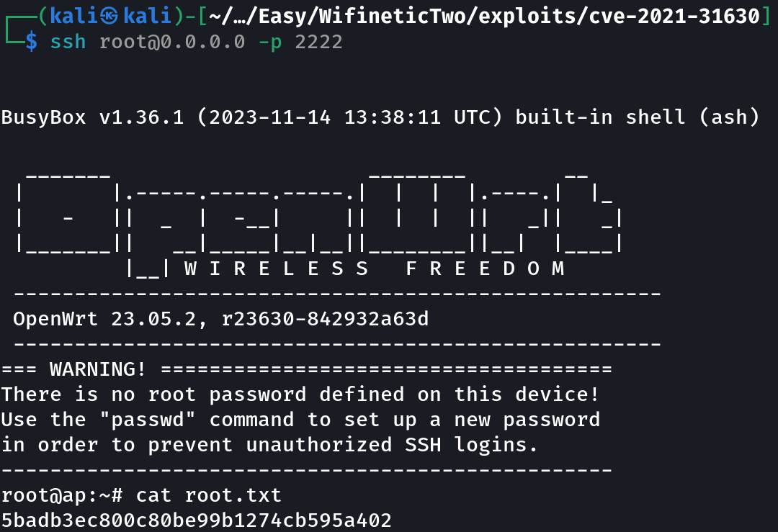
Task: Click the root flag hash output
Action: [x=197, y=520]
